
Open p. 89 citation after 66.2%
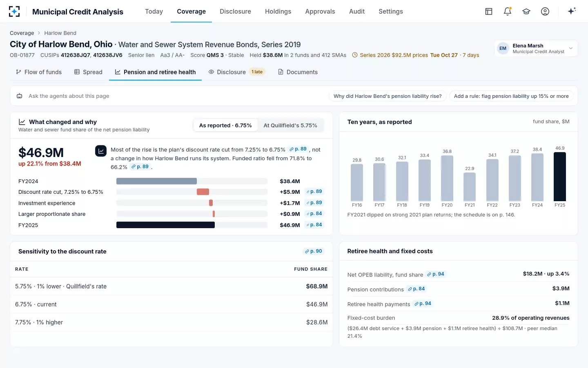pos(140,167)
